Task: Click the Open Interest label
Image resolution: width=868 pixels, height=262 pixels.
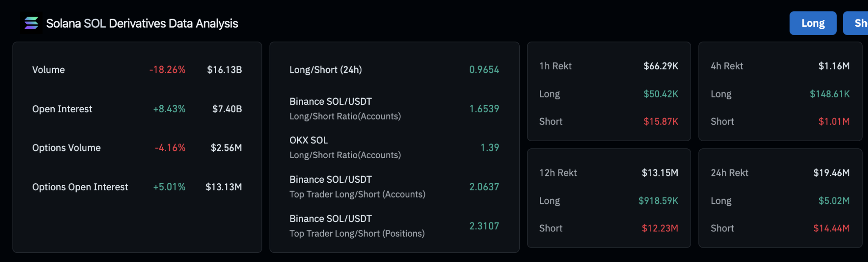Action: [x=62, y=109]
